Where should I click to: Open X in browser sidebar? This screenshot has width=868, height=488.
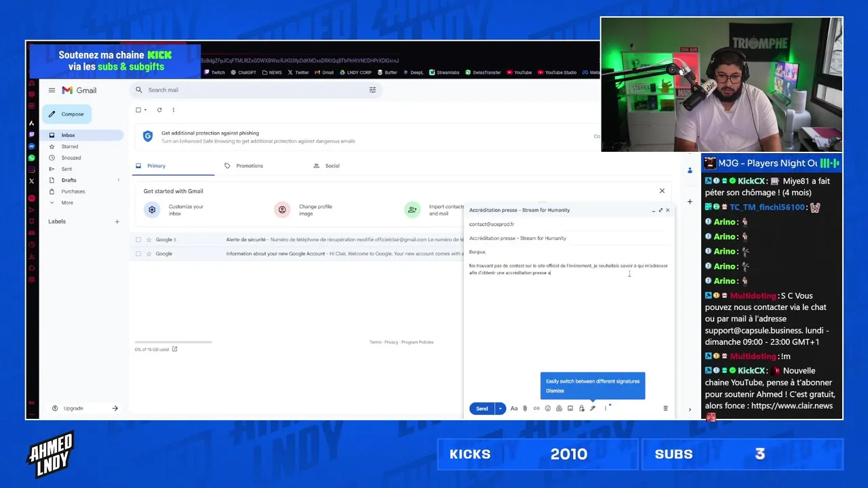coord(32,181)
